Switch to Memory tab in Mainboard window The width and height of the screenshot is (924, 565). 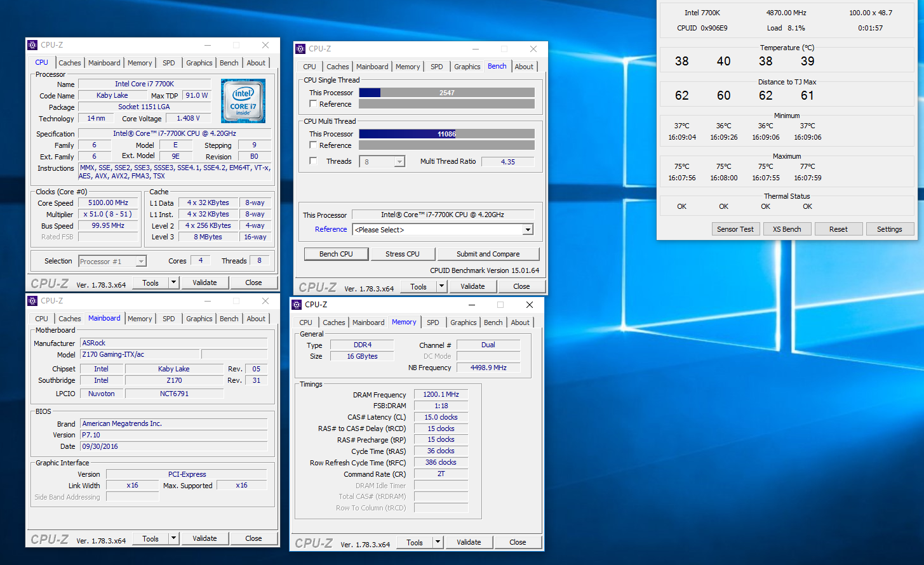pyautogui.click(x=140, y=319)
